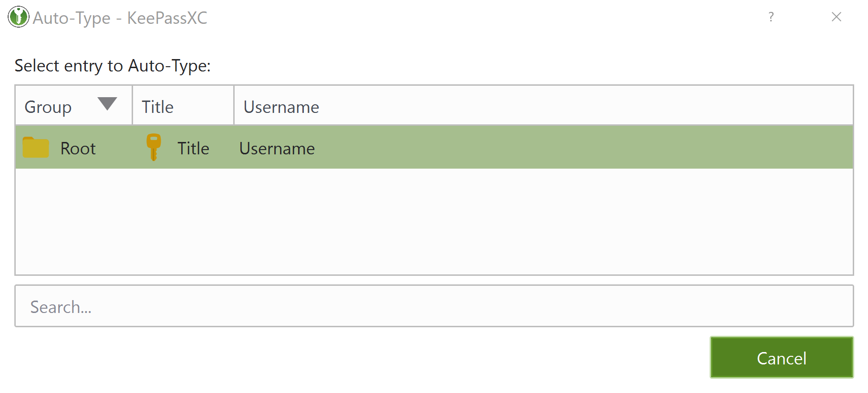Focus the Search field
Viewport: 868px width, 393px height.
(191, 306)
